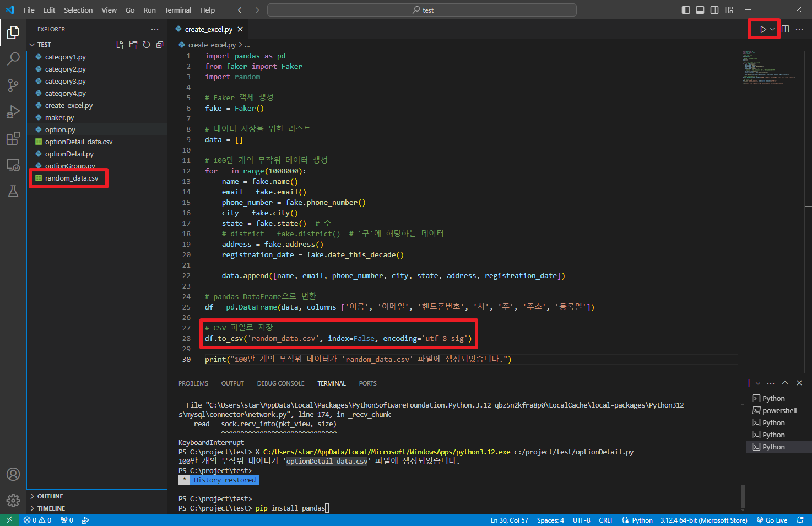Create a new file in TEST folder
Image resolution: width=812 pixels, height=526 pixels.
(x=120, y=45)
